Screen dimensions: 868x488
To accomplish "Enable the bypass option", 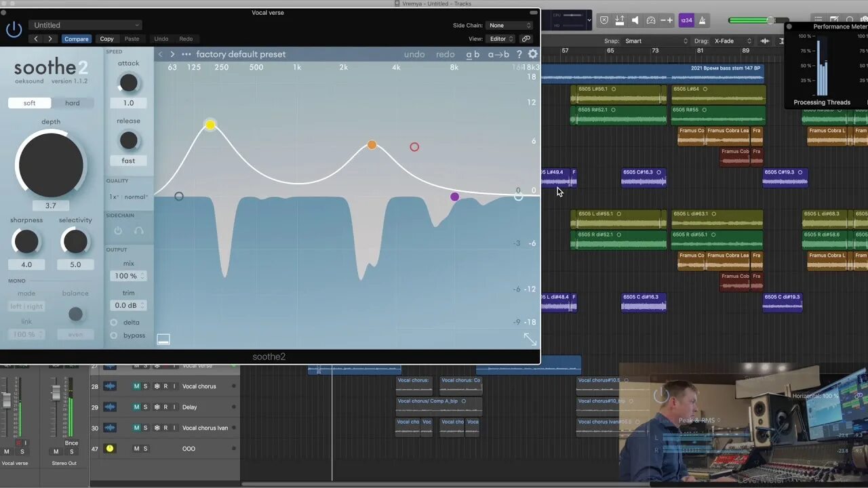I will [113, 335].
